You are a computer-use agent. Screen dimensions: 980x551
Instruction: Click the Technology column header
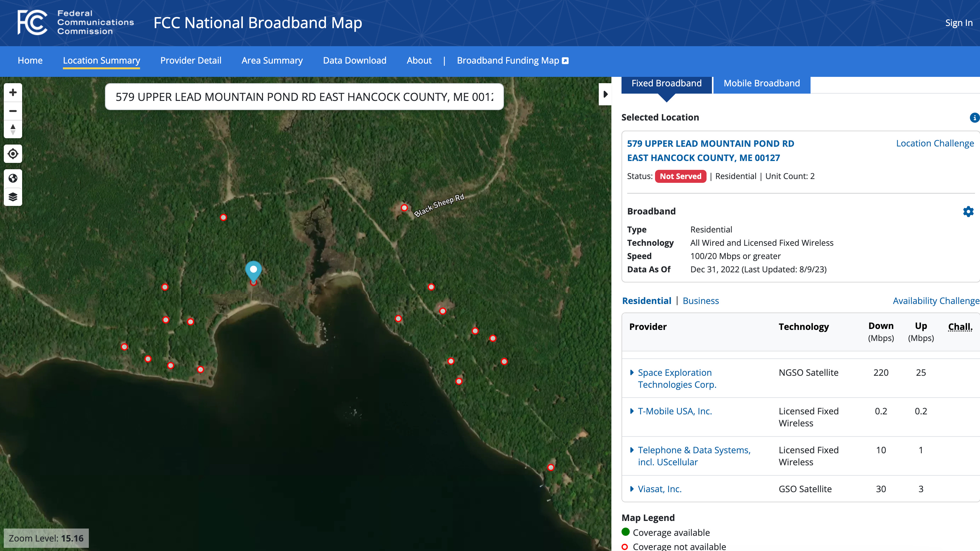click(804, 327)
